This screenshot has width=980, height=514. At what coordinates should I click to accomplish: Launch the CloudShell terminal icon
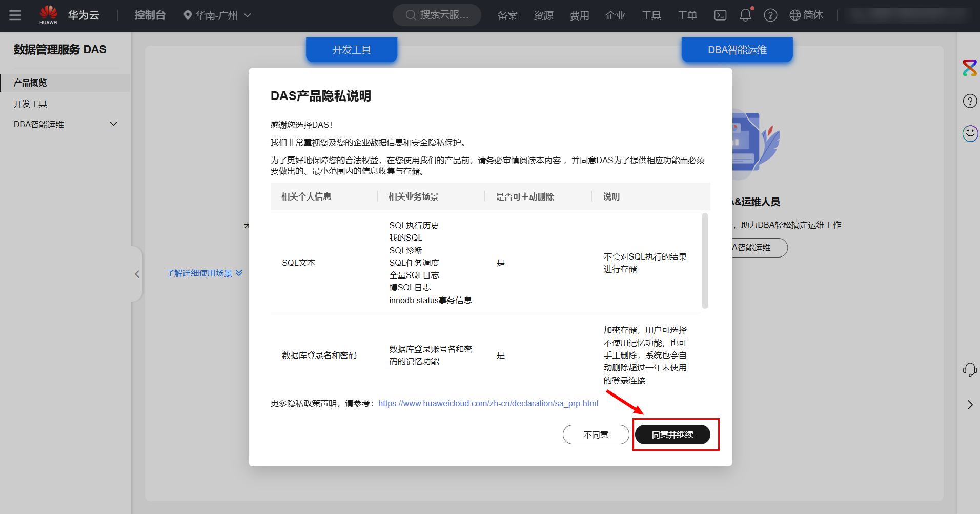coord(720,15)
